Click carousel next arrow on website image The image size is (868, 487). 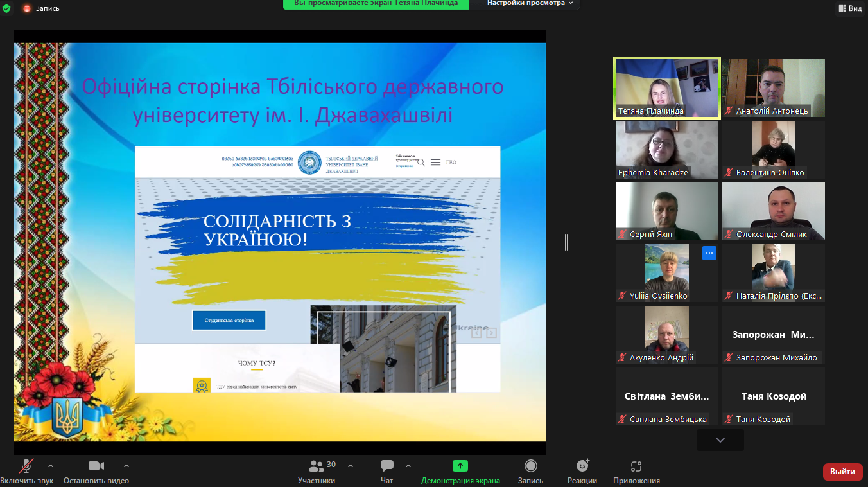[491, 333]
